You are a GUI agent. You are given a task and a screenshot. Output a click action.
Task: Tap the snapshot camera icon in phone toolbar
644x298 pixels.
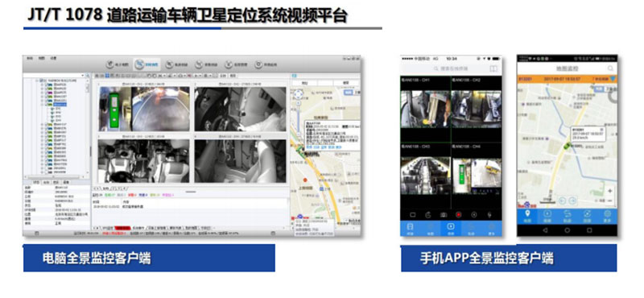444,214
